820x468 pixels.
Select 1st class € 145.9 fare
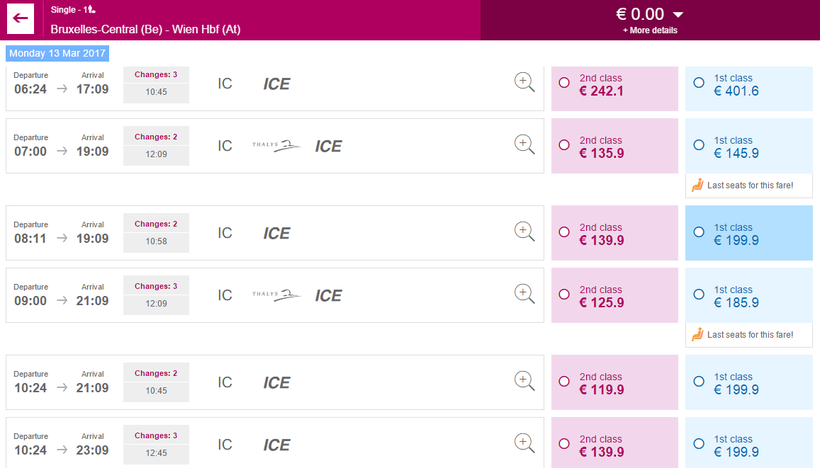click(x=698, y=146)
